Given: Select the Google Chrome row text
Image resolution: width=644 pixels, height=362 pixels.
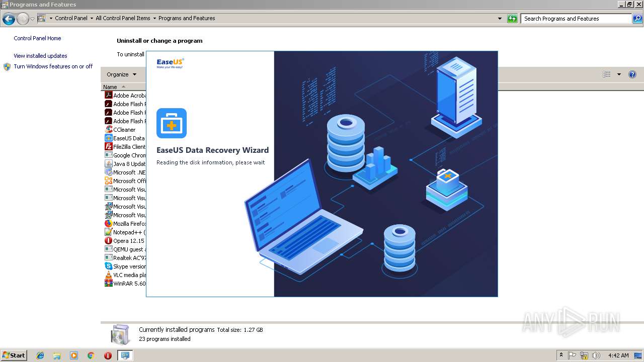Looking at the screenshot, I should pos(129,155).
